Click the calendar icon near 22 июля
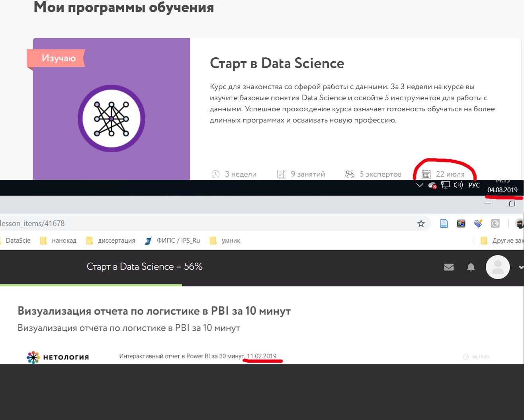Viewport: 524px width, 420px height. (426, 173)
